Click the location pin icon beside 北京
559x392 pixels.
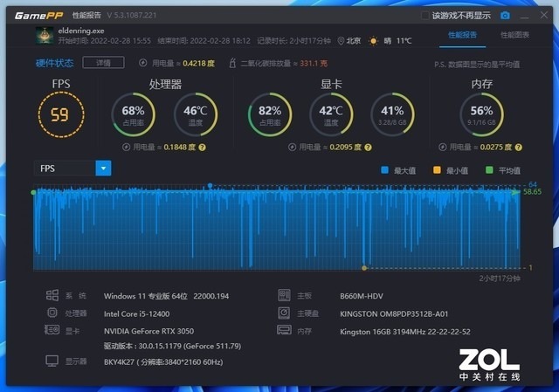tap(341, 41)
